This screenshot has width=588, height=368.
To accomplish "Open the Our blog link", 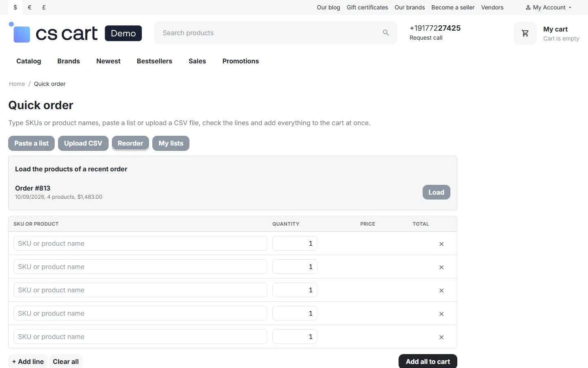I will click(x=328, y=7).
